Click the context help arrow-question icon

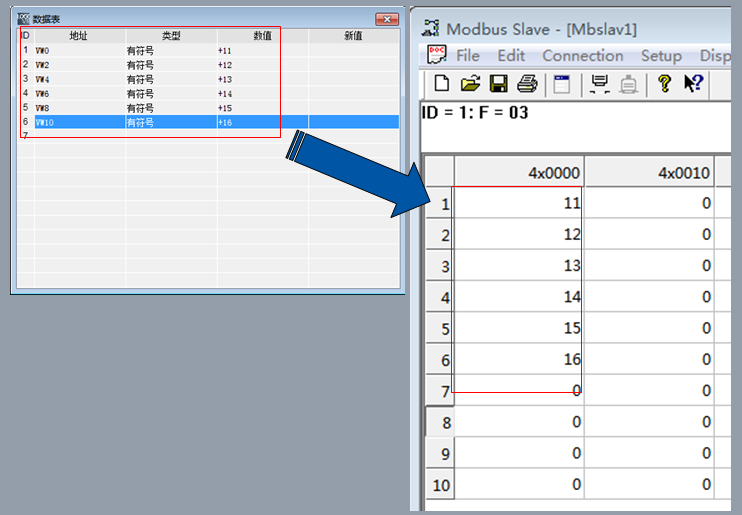(x=694, y=84)
